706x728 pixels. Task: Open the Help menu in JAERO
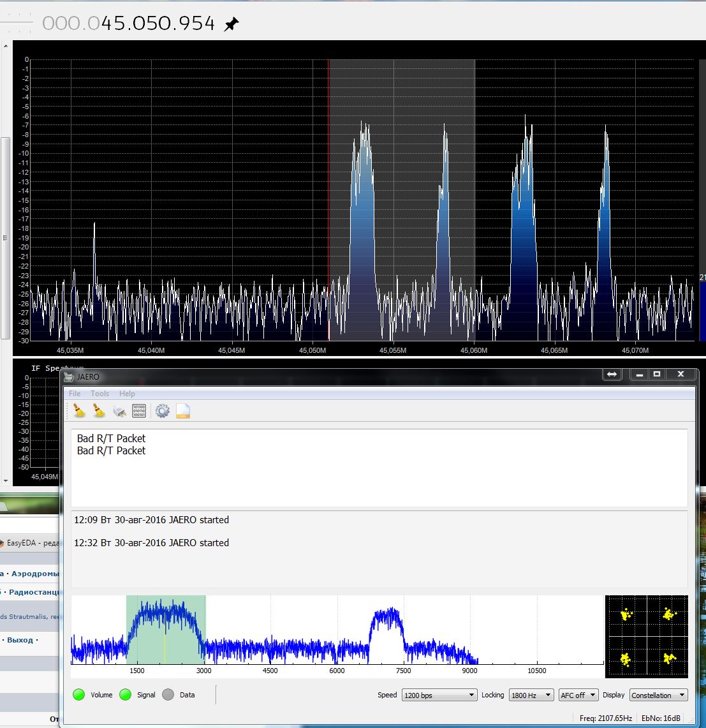pyautogui.click(x=127, y=393)
